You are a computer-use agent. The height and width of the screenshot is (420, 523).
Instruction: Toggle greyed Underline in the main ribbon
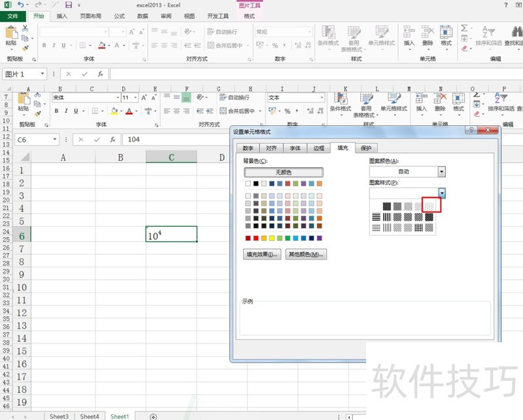pos(63,45)
